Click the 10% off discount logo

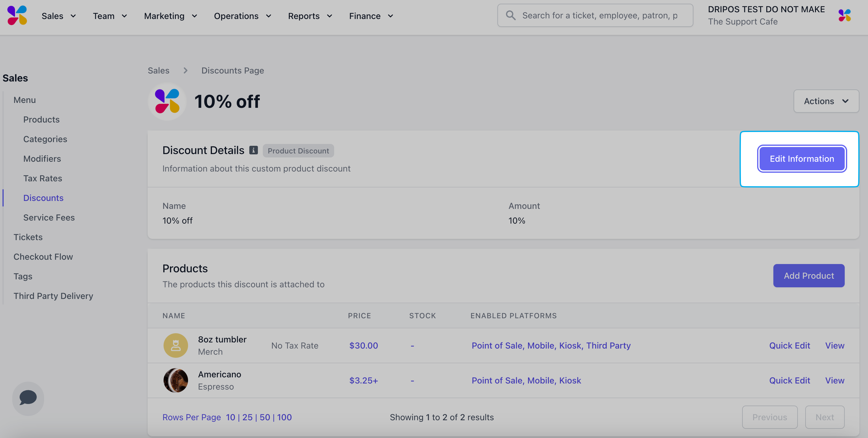click(167, 101)
